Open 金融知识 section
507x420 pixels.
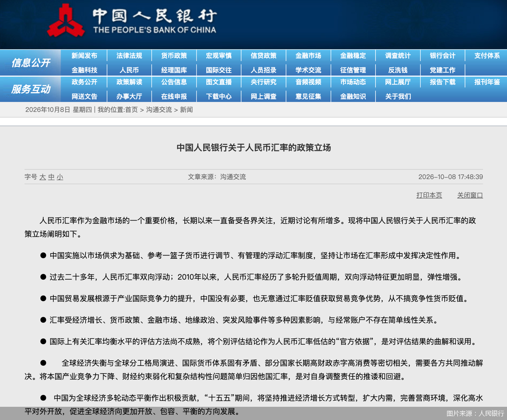[x=353, y=96]
